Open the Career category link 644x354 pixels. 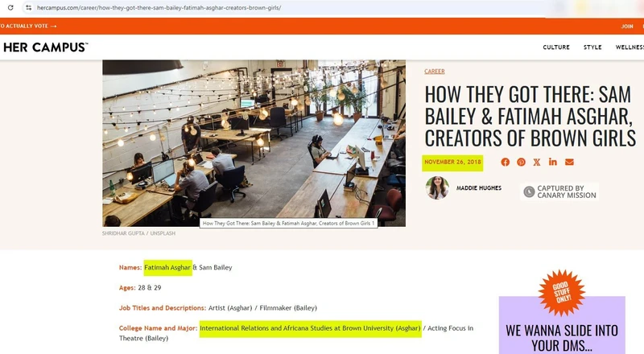coord(435,72)
